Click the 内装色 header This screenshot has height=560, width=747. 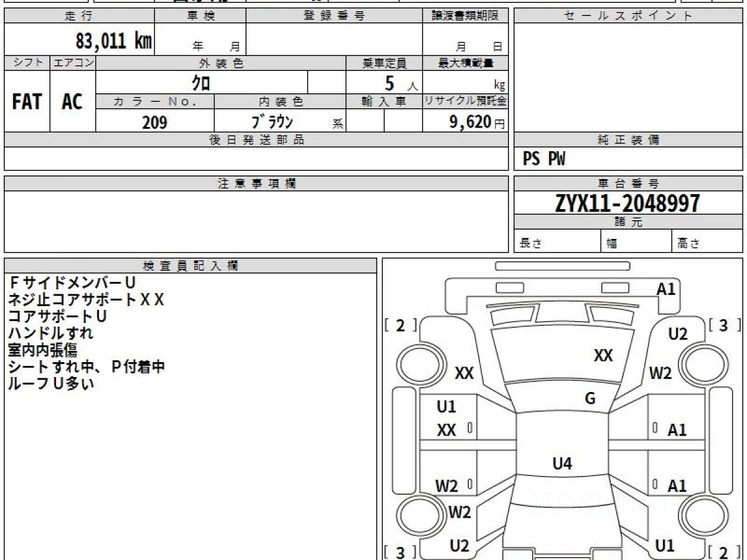click(280, 101)
